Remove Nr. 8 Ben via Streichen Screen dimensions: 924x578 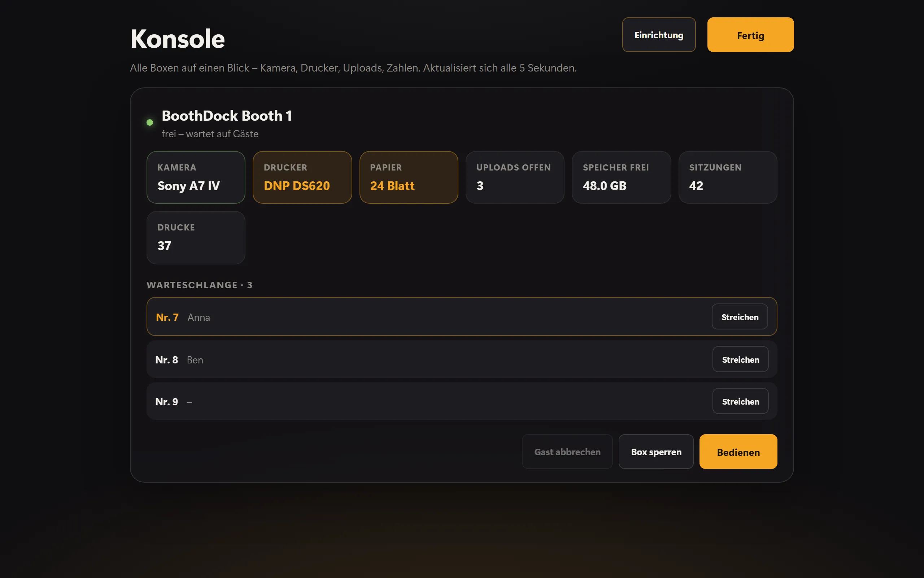coord(740,359)
